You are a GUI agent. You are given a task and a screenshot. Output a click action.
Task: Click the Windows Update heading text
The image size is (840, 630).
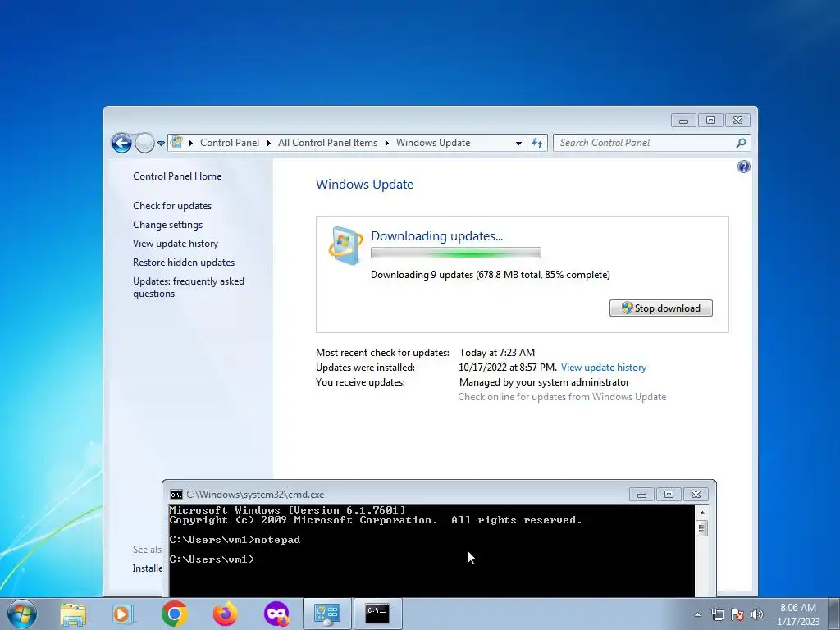coord(365,185)
